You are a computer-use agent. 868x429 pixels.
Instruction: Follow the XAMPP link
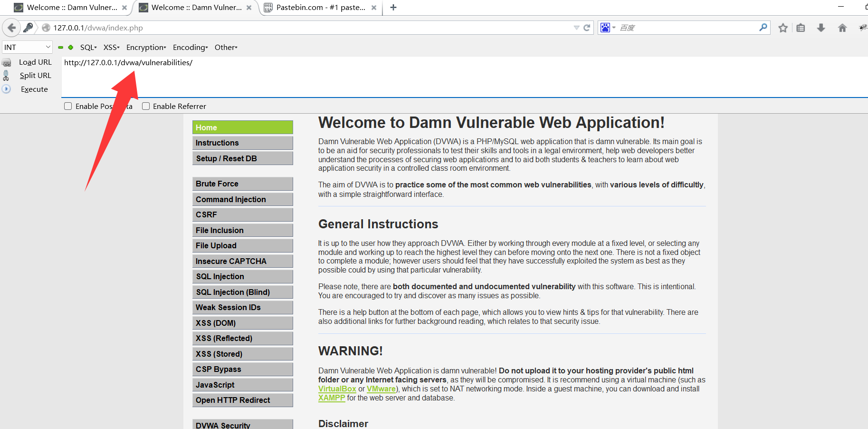coord(332,398)
